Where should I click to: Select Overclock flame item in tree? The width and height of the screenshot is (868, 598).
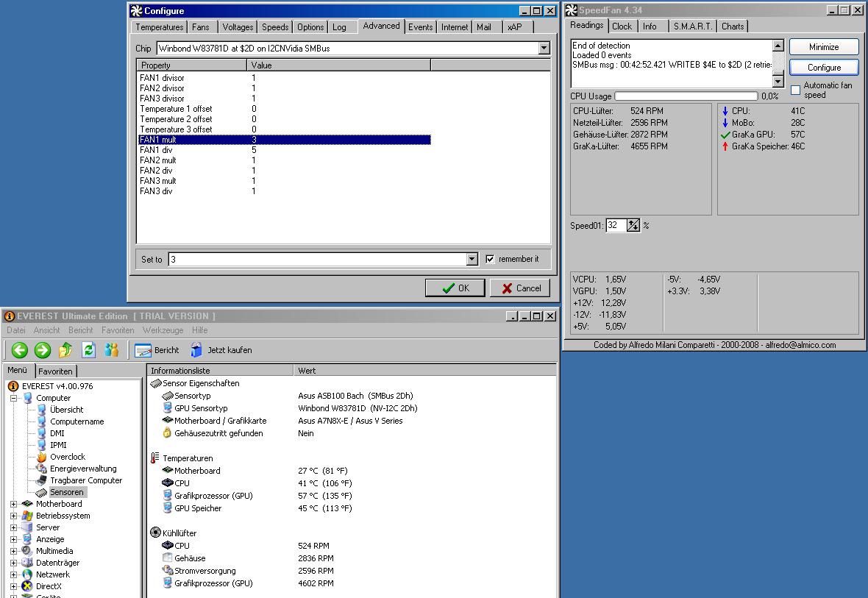[41, 457]
